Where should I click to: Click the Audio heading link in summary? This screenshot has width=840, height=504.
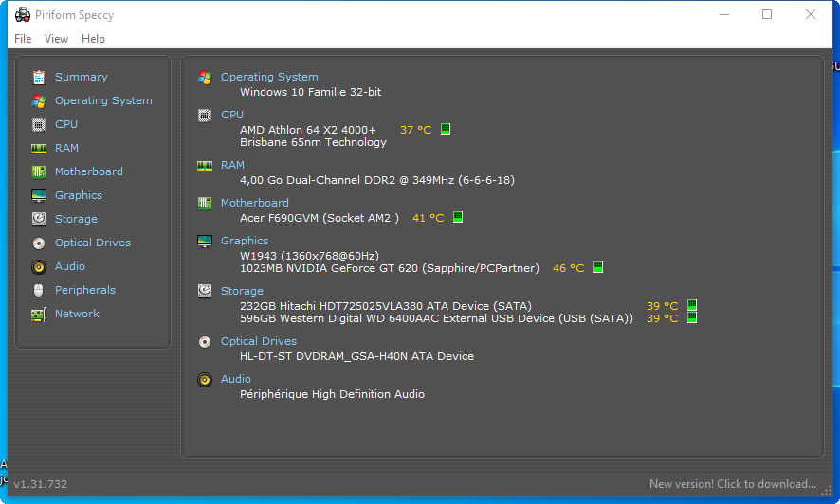point(236,379)
